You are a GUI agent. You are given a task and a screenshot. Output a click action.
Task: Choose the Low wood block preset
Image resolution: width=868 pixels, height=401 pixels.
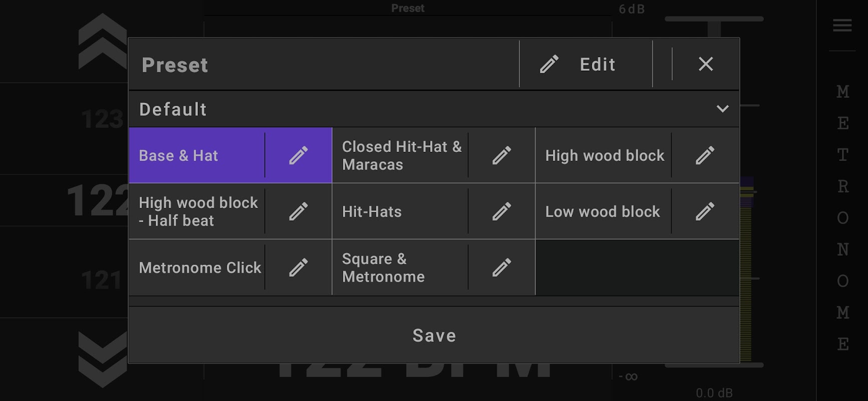(603, 212)
